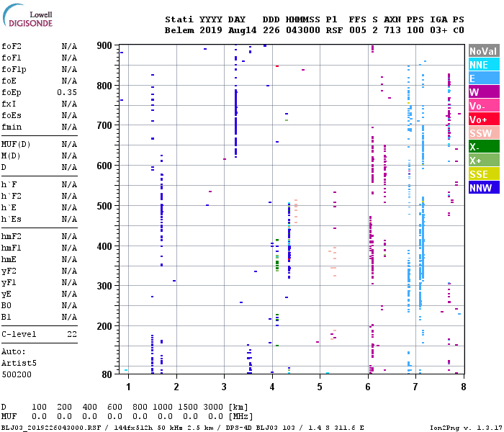
Task: Click the foF2 parameter label
Action: (x=12, y=46)
